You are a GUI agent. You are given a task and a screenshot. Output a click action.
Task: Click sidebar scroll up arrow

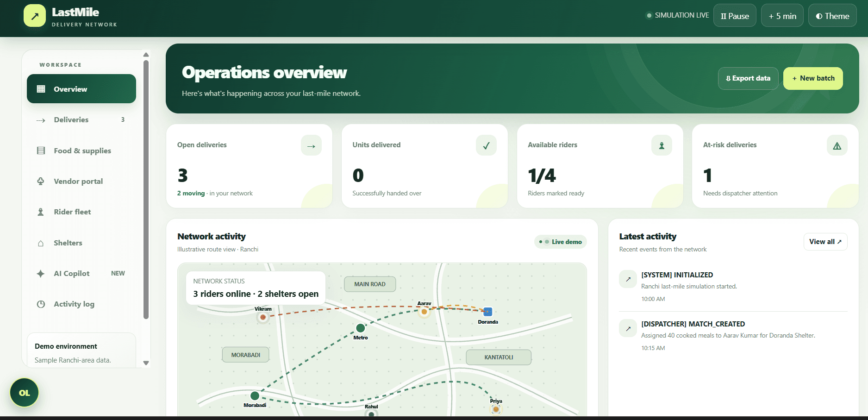(x=146, y=55)
